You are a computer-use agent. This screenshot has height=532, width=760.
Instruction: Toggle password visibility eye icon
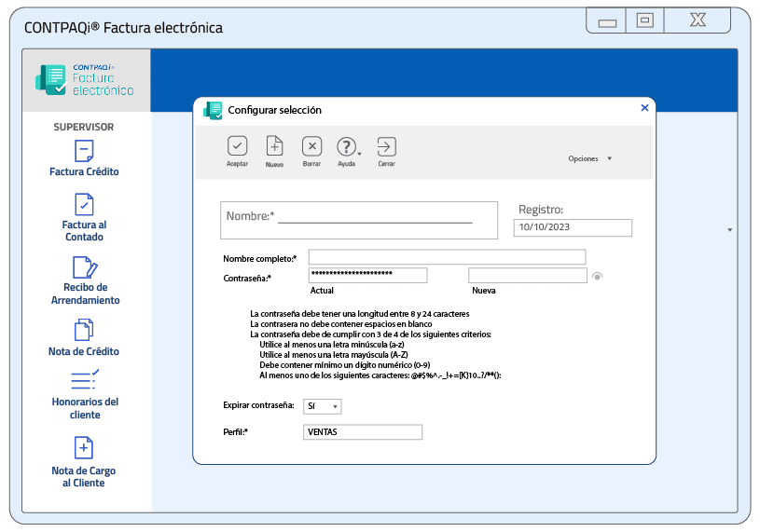pos(597,277)
